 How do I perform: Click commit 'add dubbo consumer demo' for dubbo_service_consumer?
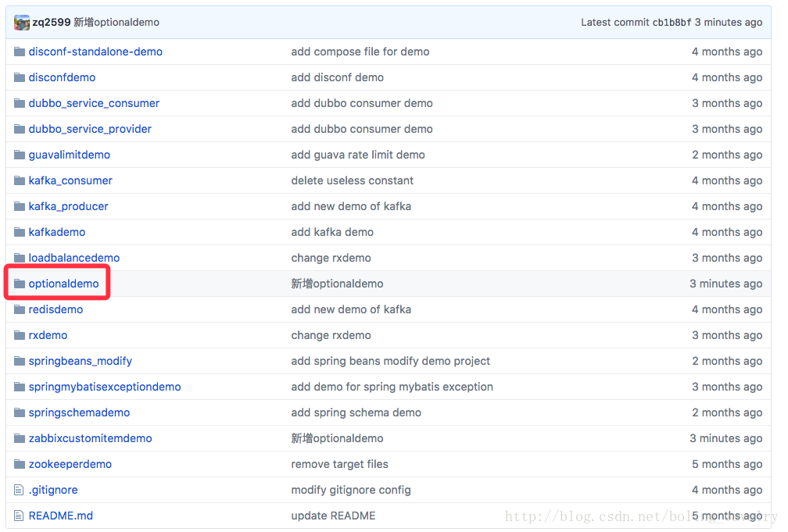coord(362,103)
